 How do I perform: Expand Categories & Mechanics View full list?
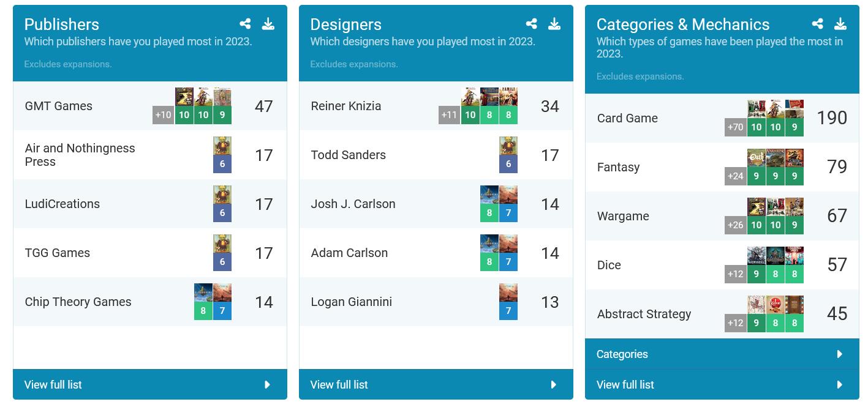coord(722,385)
